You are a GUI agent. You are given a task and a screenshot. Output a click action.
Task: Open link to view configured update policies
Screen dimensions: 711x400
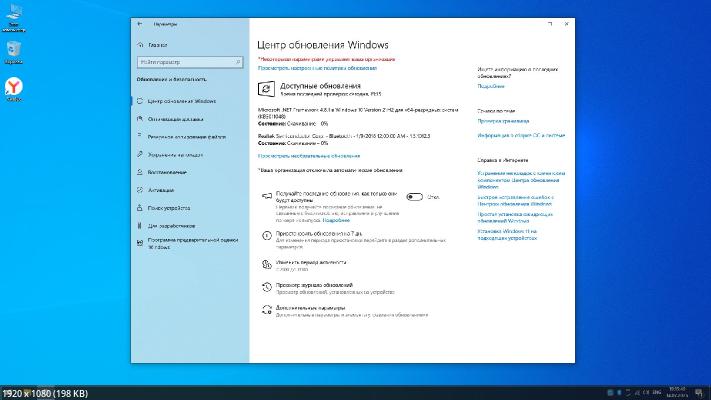point(317,68)
